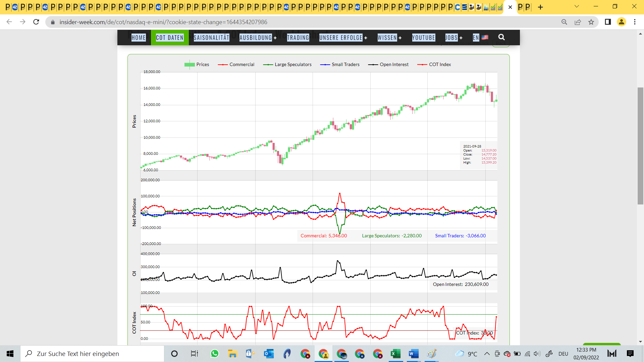644x362 pixels.
Task: Open the Saisonalität menu item
Action: (211, 38)
